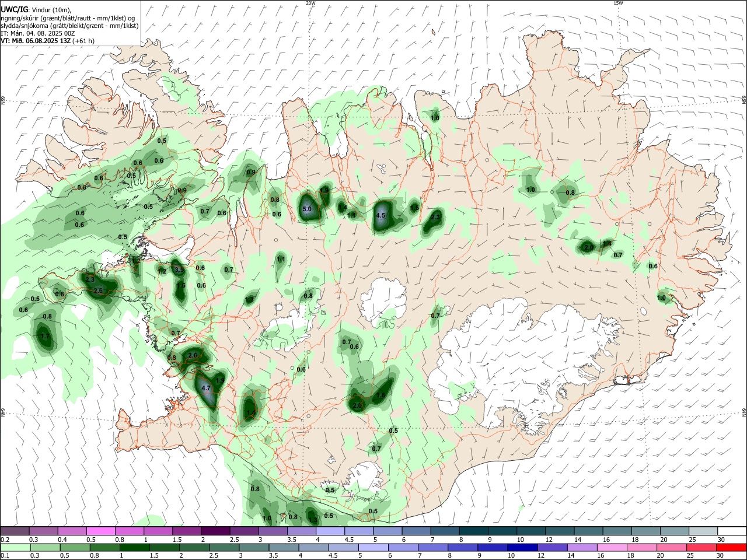Click the '0.1' label in the bottom legend row

5,556
